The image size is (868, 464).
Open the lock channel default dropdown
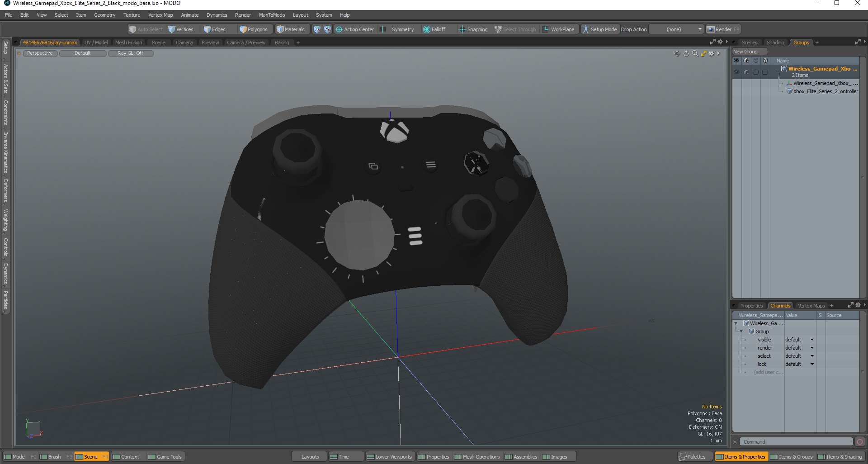799,364
